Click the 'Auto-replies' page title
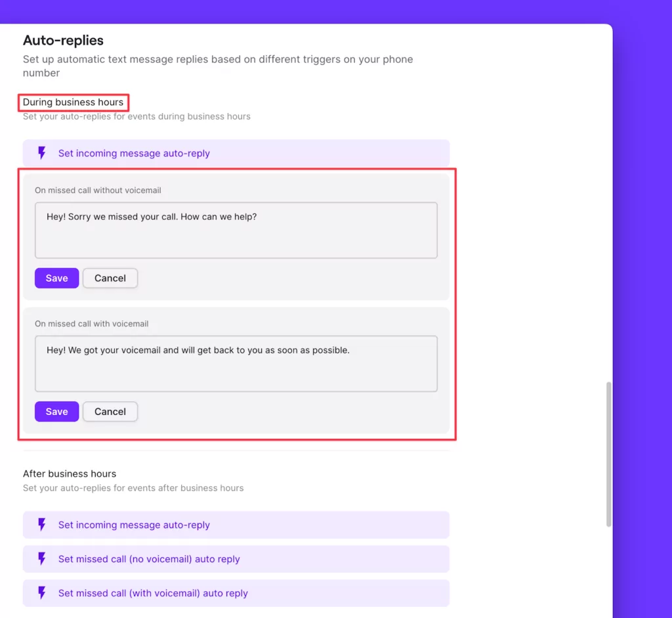Image resolution: width=672 pixels, height=618 pixels. pyautogui.click(x=63, y=40)
